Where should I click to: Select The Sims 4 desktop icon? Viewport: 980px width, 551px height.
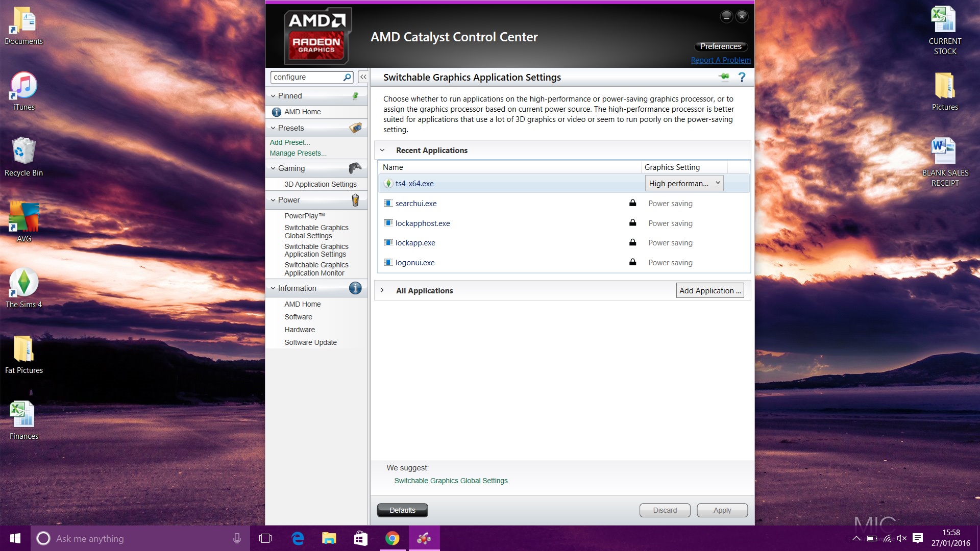click(x=23, y=289)
